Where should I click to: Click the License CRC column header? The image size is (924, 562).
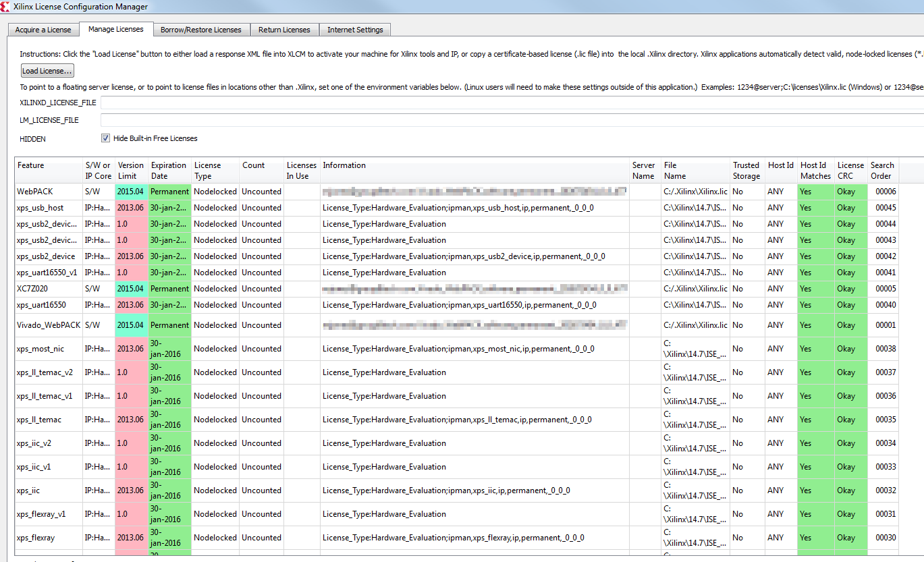[x=850, y=170]
